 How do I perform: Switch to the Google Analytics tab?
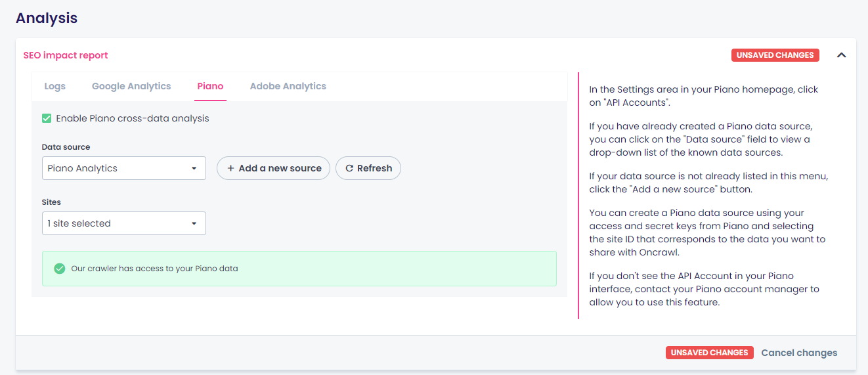(x=131, y=86)
